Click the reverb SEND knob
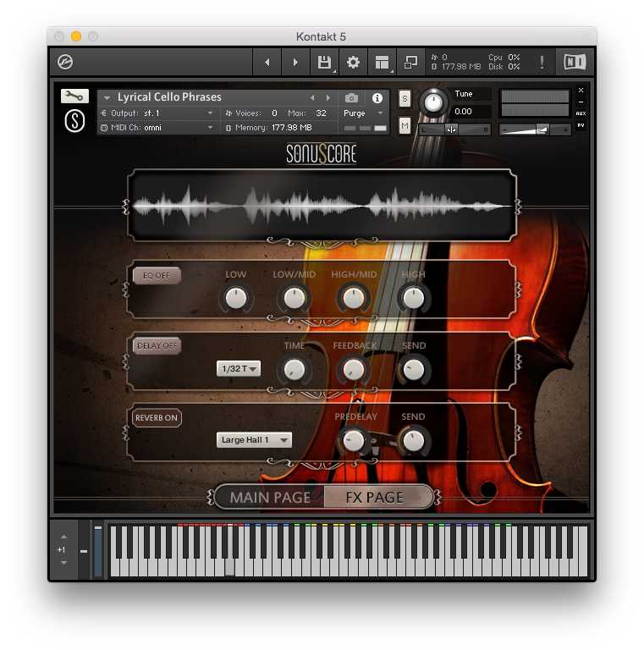Image resolution: width=644 pixels, height=650 pixels. click(x=414, y=441)
